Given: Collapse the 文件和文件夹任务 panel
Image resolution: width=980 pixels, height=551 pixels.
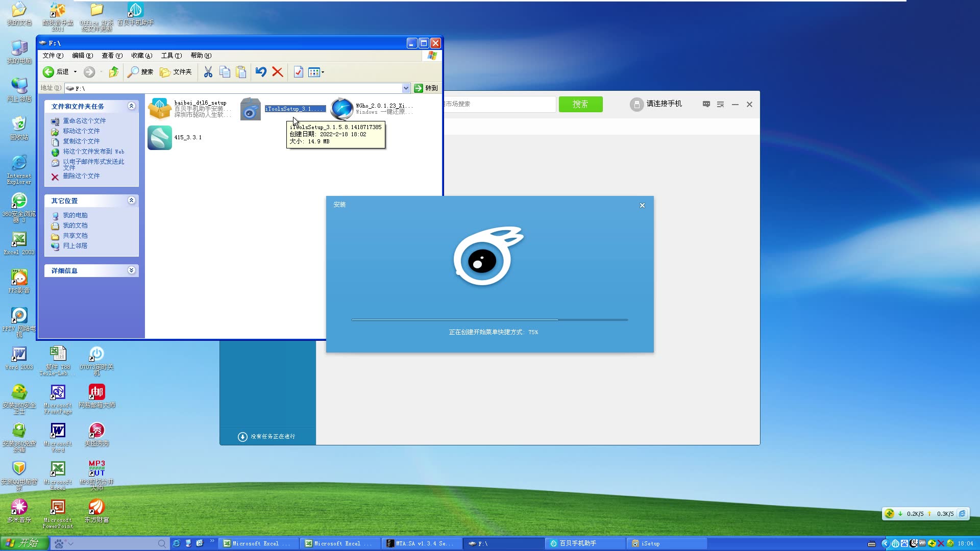Looking at the screenshot, I should 131,106.
